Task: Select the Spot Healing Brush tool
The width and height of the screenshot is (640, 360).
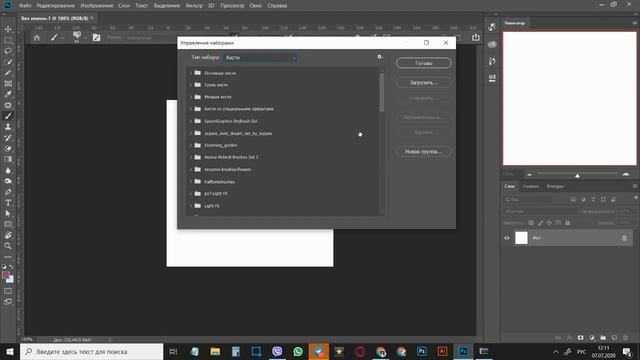Action: point(8,105)
